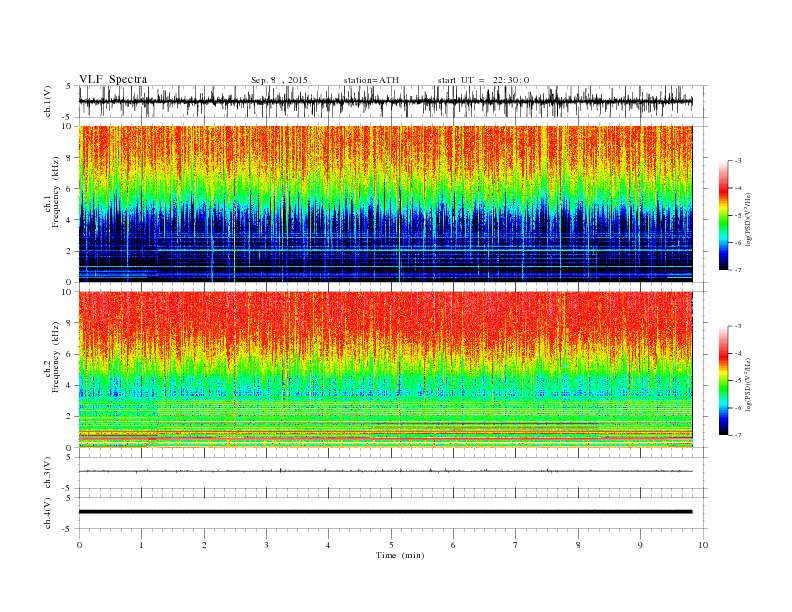Image resolution: width=792 pixels, height=612 pixels.
Task: Click the "-5" label on ch.2 colorbar
Action: pyautogui.click(x=737, y=381)
